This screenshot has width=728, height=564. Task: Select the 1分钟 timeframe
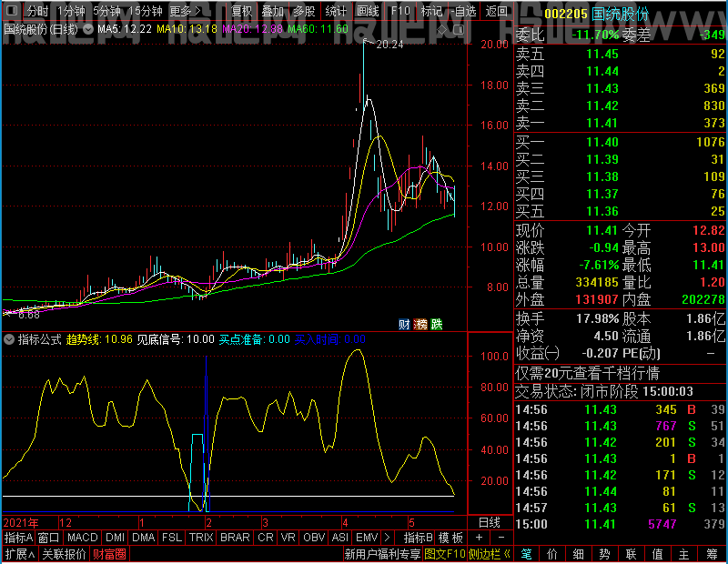(71, 11)
